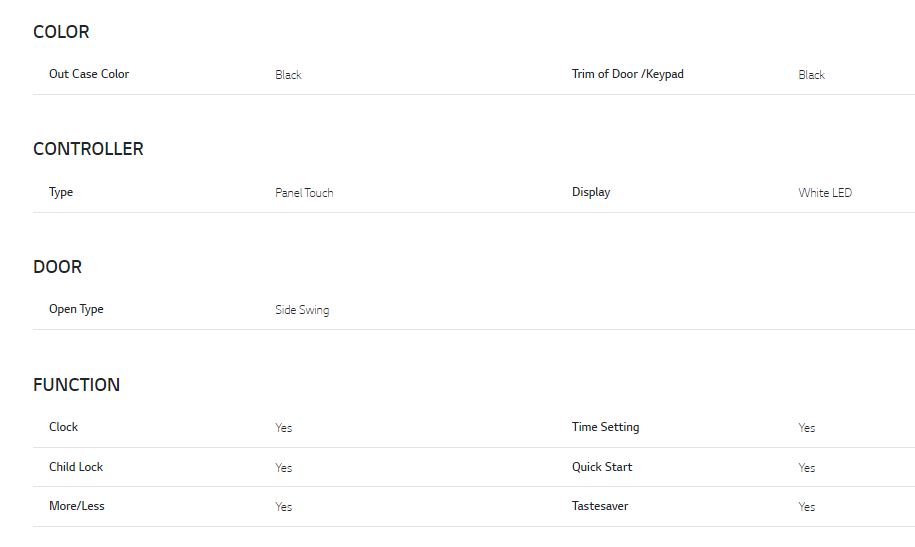The image size is (915, 547).
Task: Click the Panel Touch value
Action: (x=304, y=193)
